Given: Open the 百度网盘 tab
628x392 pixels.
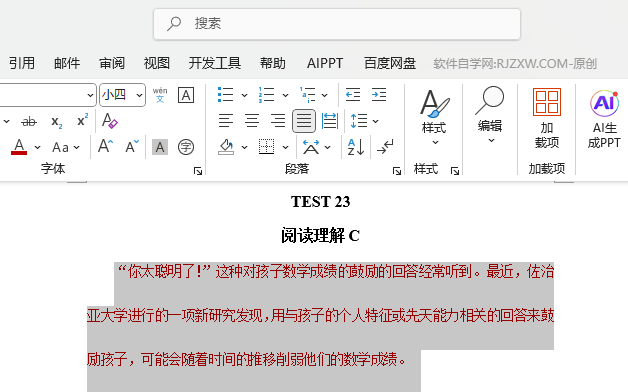Looking at the screenshot, I should (x=390, y=63).
